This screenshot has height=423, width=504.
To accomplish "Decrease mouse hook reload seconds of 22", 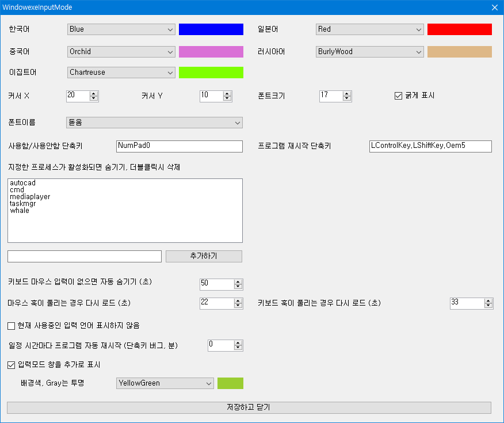I will [x=238, y=306].
